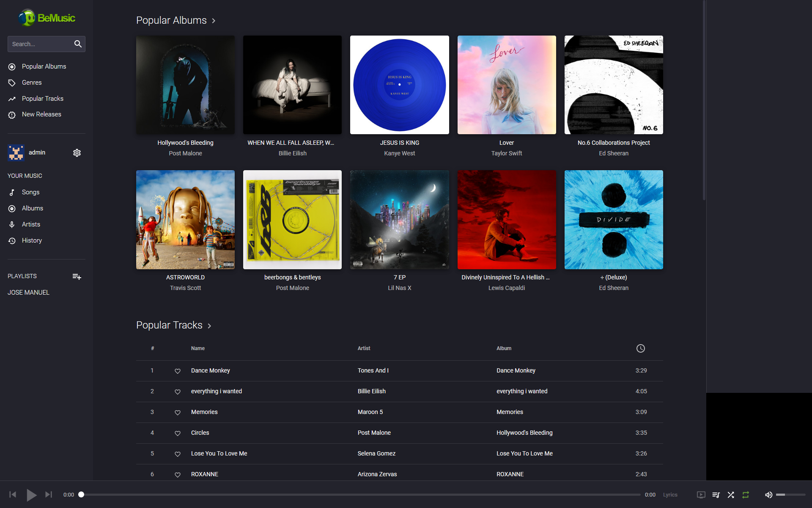The height and width of the screenshot is (508, 812).
Task: Sort tracks by Artist column header
Action: [x=364, y=348]
